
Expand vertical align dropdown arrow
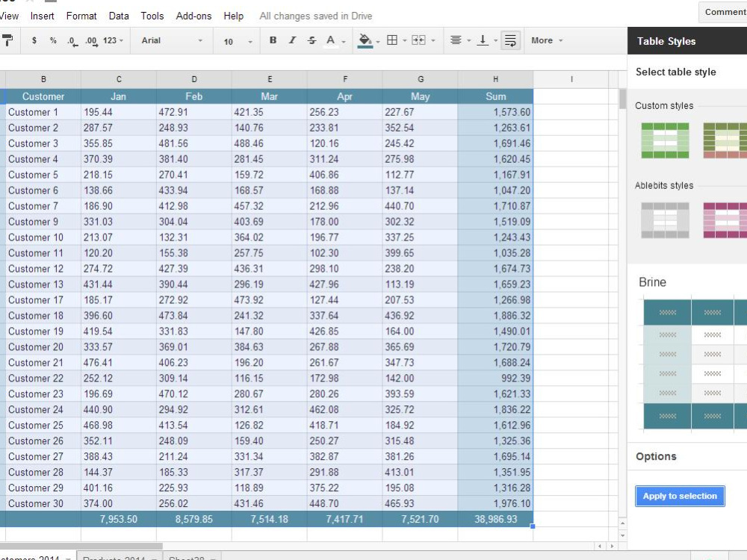[495, 41]
